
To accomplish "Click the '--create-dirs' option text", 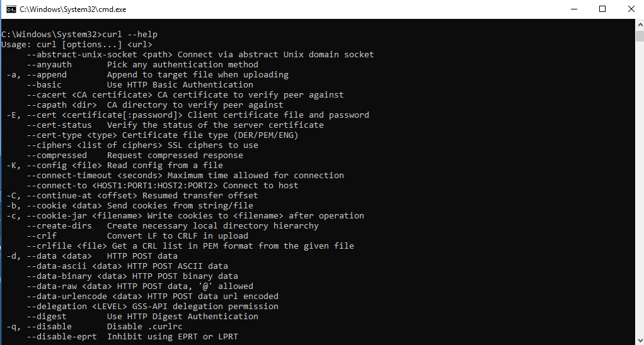I will [x=59, y=225].
